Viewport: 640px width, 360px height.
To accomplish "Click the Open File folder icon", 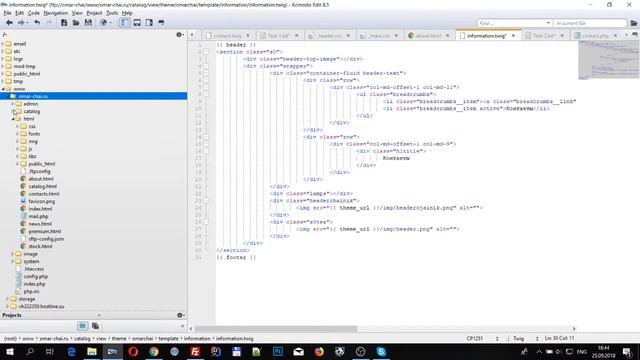I will [x=76, y=23].
